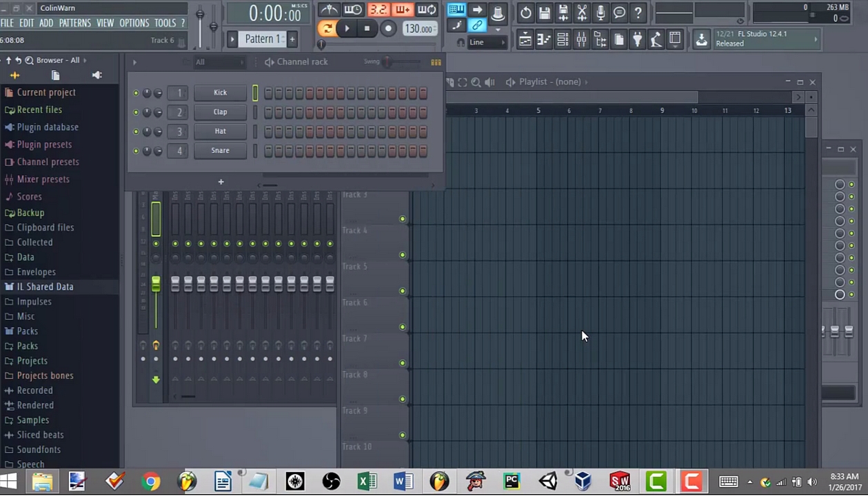Image resolution: width=868 pixels, height=496 pixels.
Task: Open Chrome from the taskbar
Action: point(151,481)
